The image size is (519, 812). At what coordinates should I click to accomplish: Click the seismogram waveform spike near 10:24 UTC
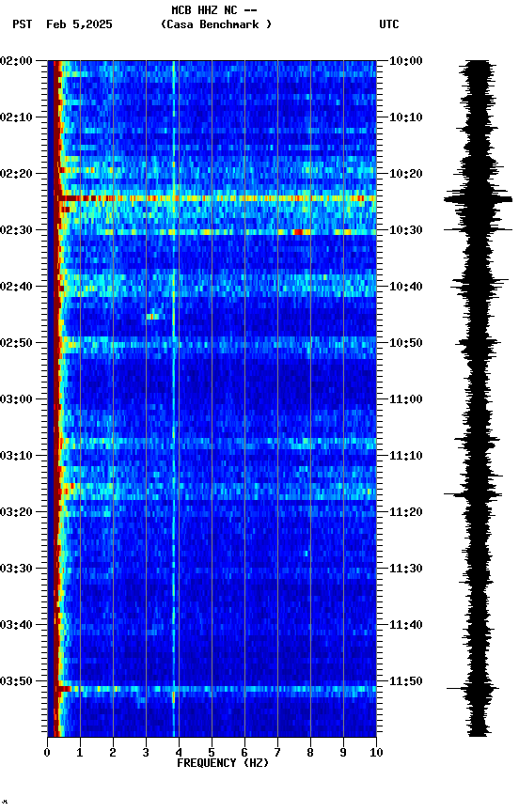[x=478, y=199]
